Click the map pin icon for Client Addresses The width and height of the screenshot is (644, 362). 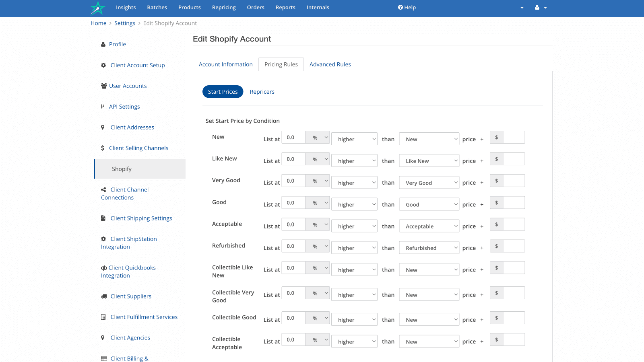[103, 128]
